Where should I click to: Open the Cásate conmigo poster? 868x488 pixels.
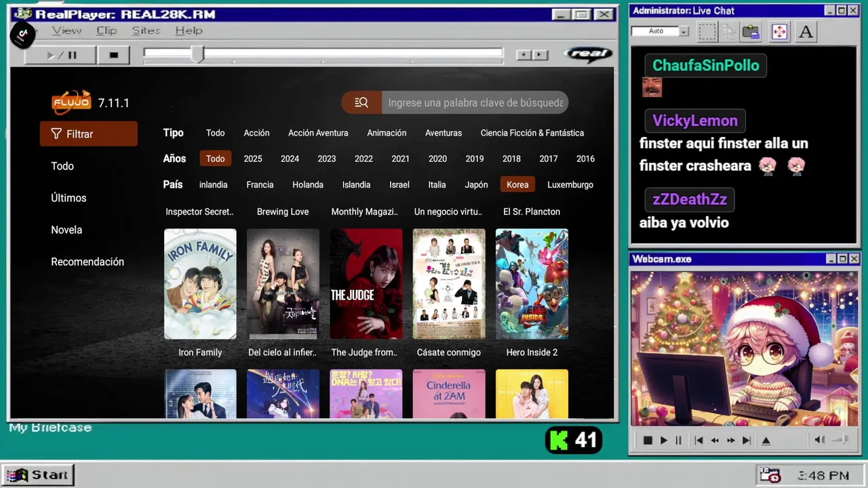tap(449, 284)
